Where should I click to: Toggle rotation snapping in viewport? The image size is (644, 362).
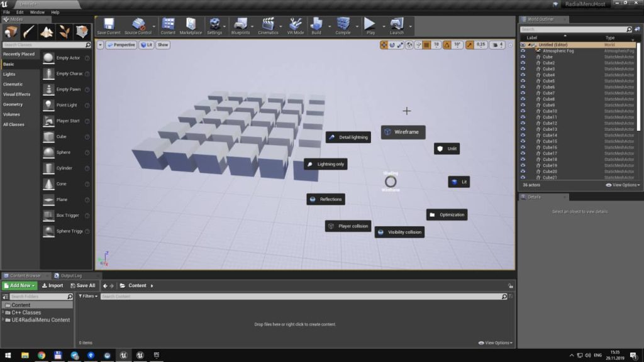447,45
